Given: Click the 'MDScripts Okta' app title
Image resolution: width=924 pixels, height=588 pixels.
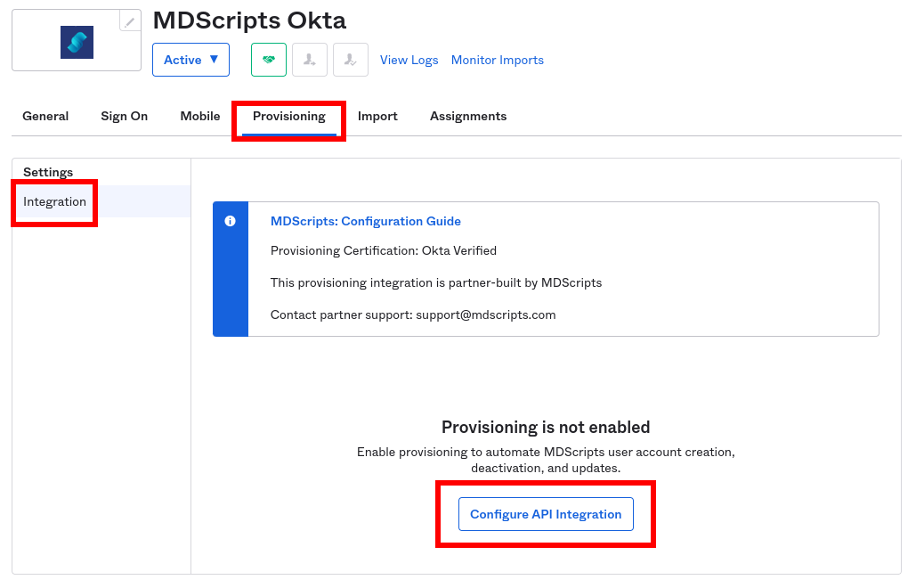Looking at the screenshot, I should (x=249, y=20).
